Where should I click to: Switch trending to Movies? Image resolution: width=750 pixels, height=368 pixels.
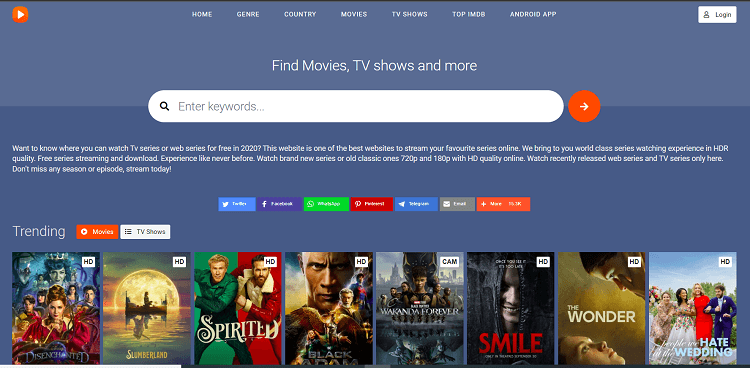[x=97, y=232]
